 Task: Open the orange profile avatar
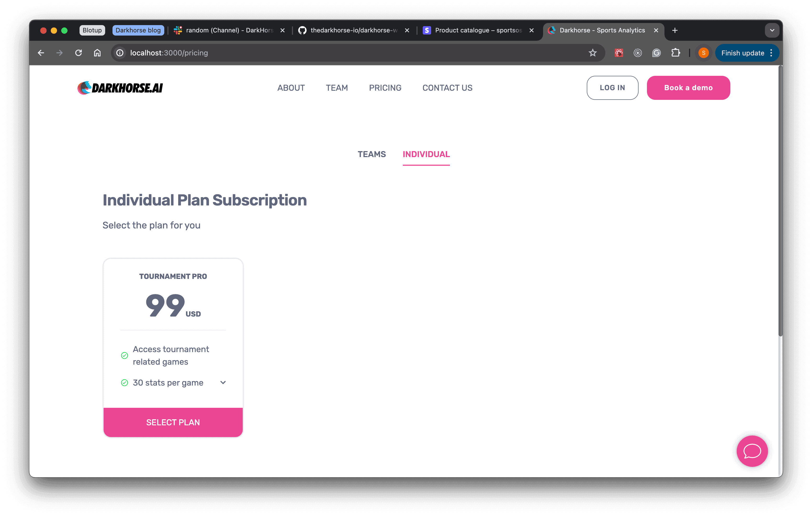pyautogui.click(x=703, y=53)
